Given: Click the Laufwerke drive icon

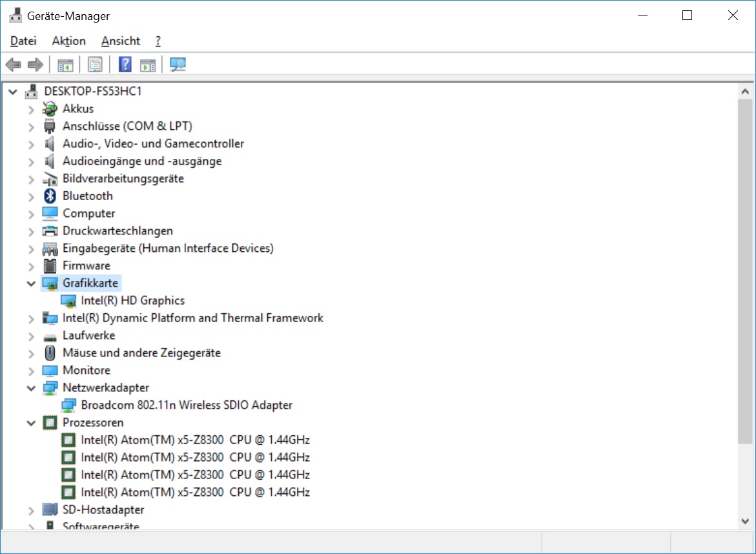Looking at the screenshot, I should (x=50, y=337).
